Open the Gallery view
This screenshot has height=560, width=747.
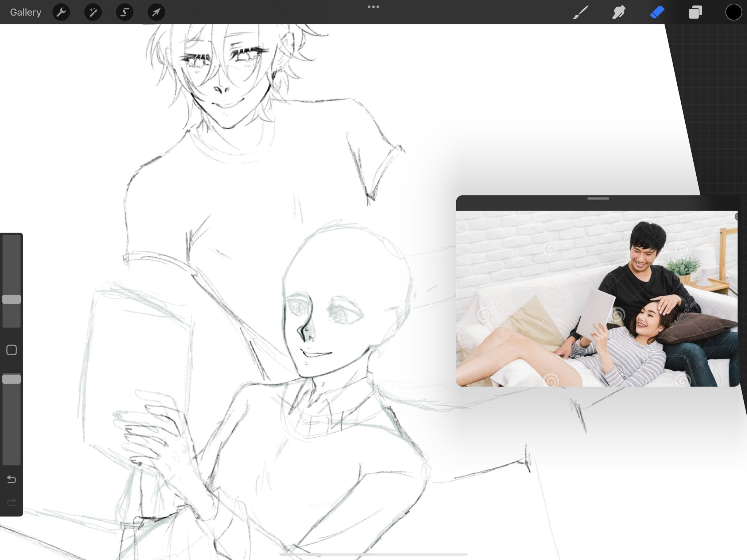(26, 12)
